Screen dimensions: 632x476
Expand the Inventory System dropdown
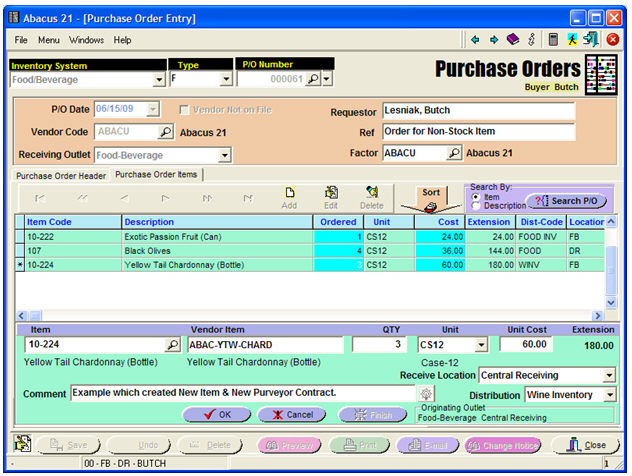pos(159,80)
